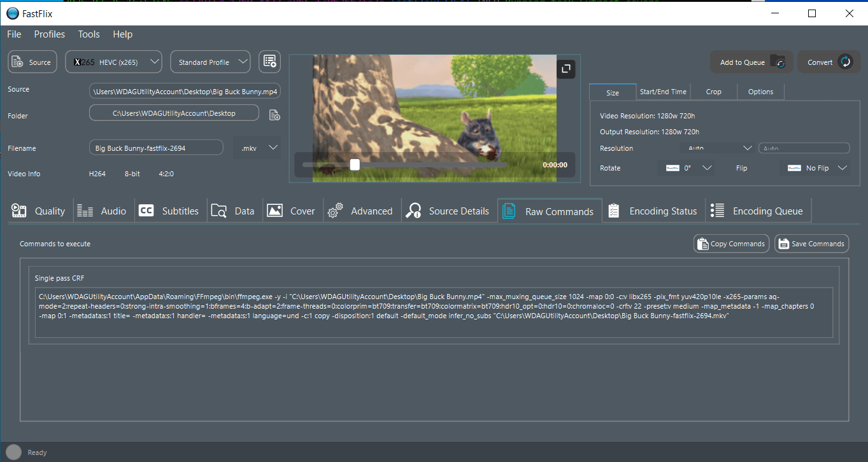Start encoding with the Convert button
868x462 pixels.
(x=829, y=62)
